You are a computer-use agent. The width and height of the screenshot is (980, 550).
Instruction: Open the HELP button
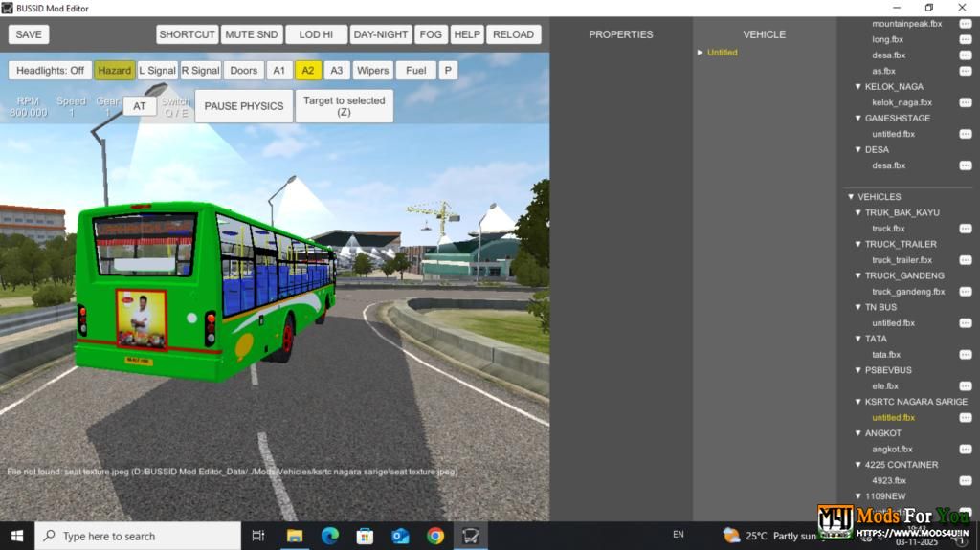(x=467, y=34)
